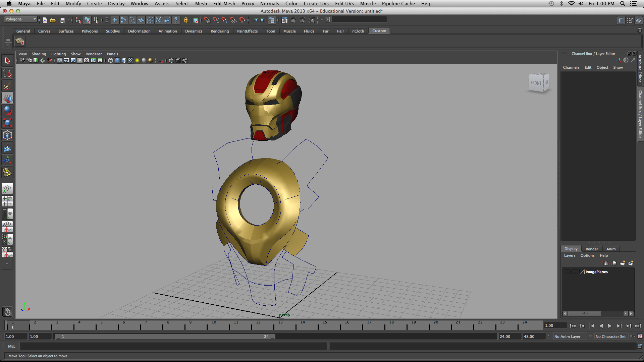Open the Create UVs menu
The width and height of the screenshot is (644, 362).
[x=316, y=4]
